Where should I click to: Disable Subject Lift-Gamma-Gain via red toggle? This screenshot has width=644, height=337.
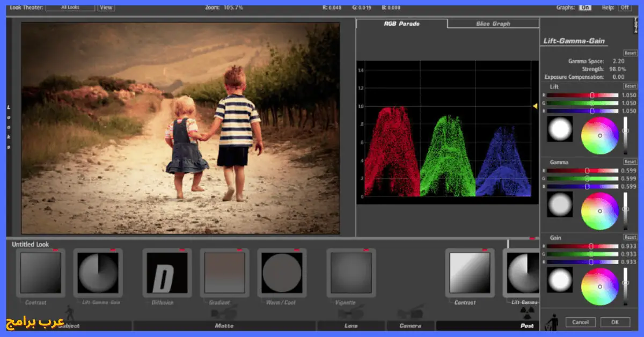pos(113,250)
